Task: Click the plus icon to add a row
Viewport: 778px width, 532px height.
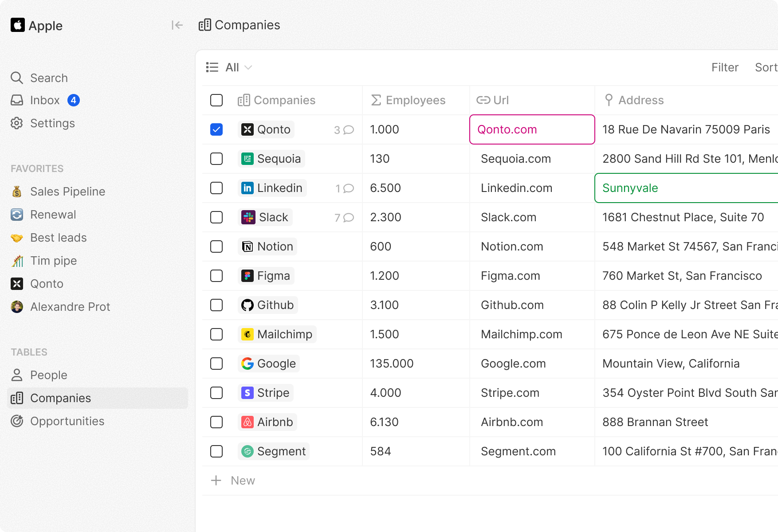Action: (216, 481)
